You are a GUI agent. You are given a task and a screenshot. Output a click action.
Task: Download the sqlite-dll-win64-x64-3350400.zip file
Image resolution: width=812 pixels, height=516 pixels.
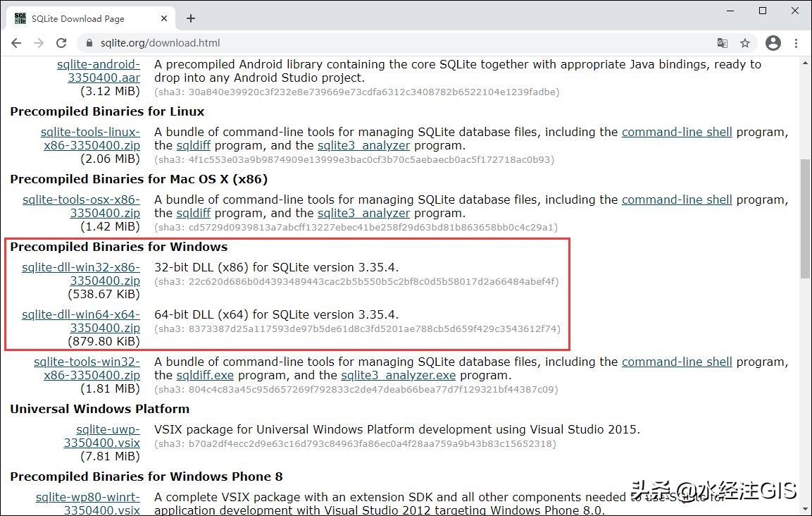[x=81, y=321]
